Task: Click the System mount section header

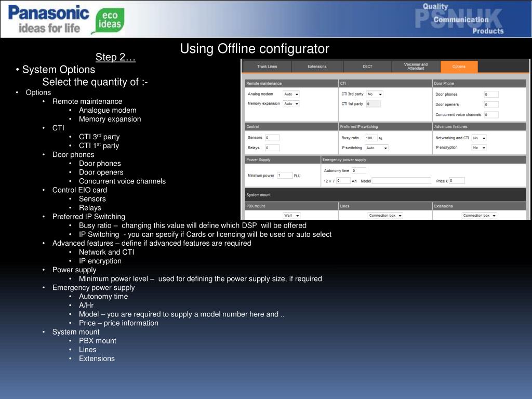Action: point(385,195)
